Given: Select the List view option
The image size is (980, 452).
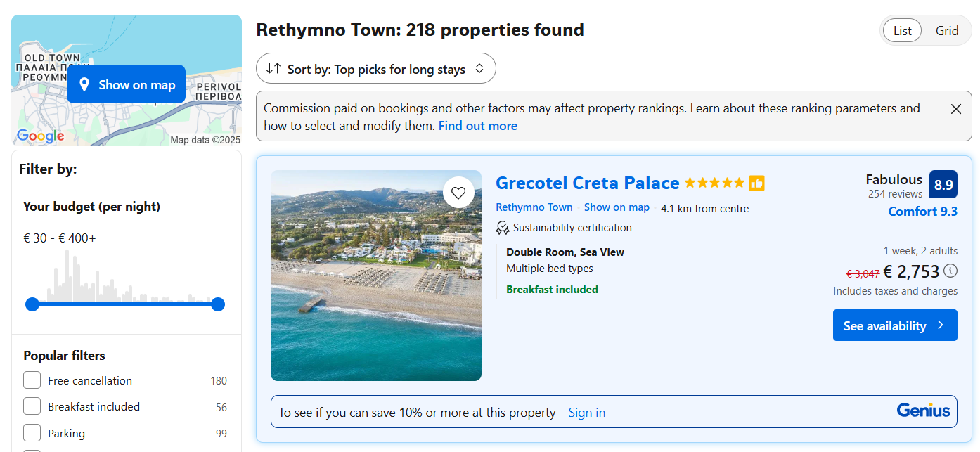Looking at the screenshot, I should coord(902,31).
